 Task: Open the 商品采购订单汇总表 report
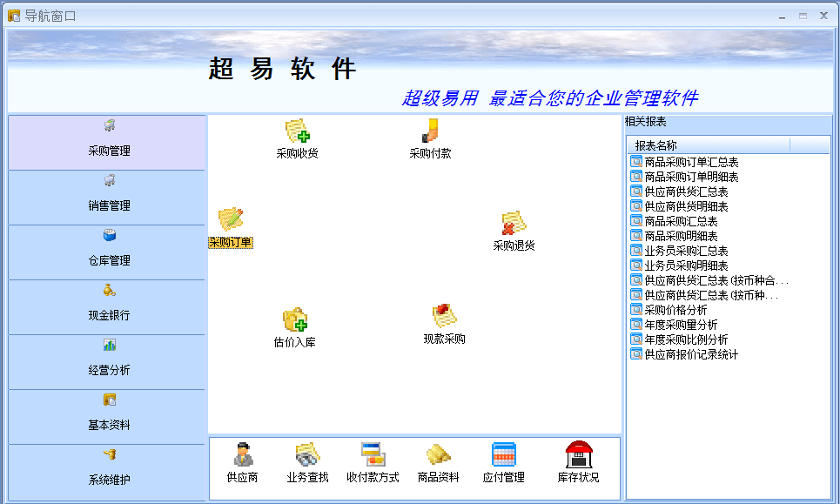tap(691, 162)
